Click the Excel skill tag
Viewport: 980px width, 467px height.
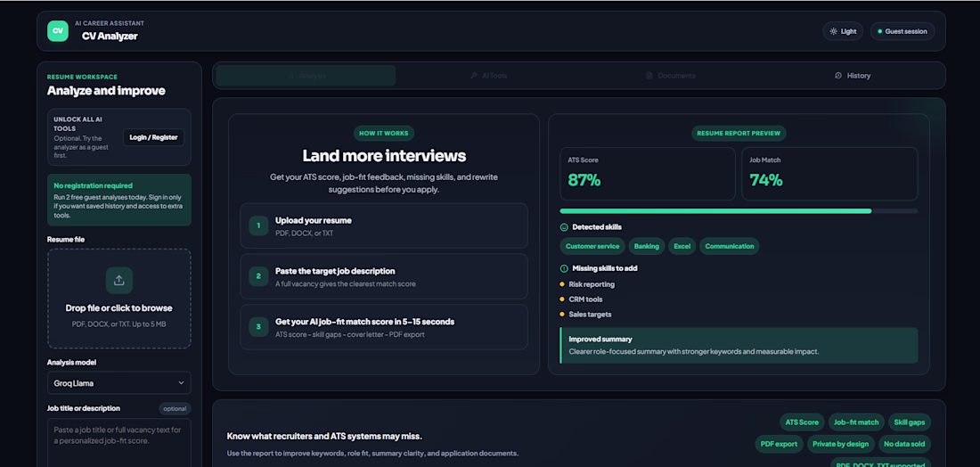(682, 246)
